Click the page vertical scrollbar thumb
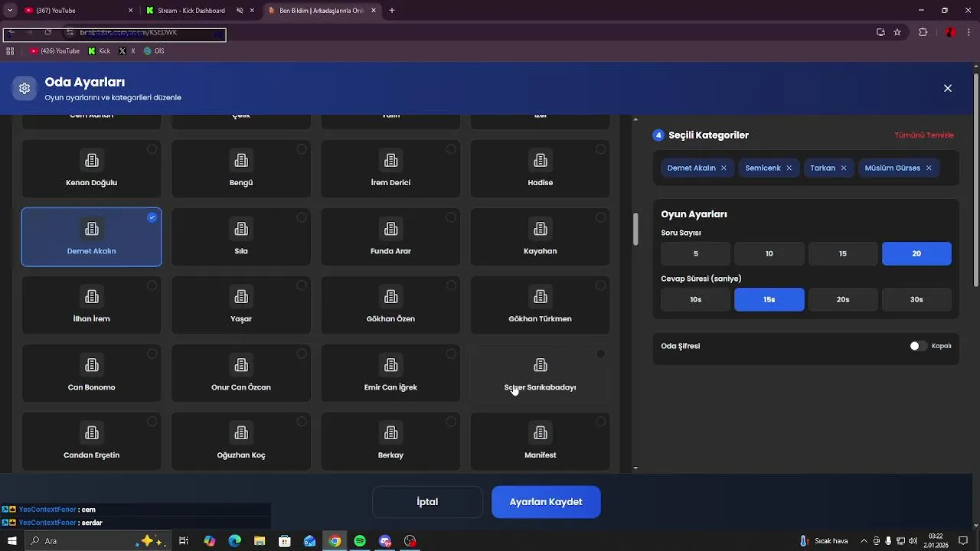 coord(976,180)
